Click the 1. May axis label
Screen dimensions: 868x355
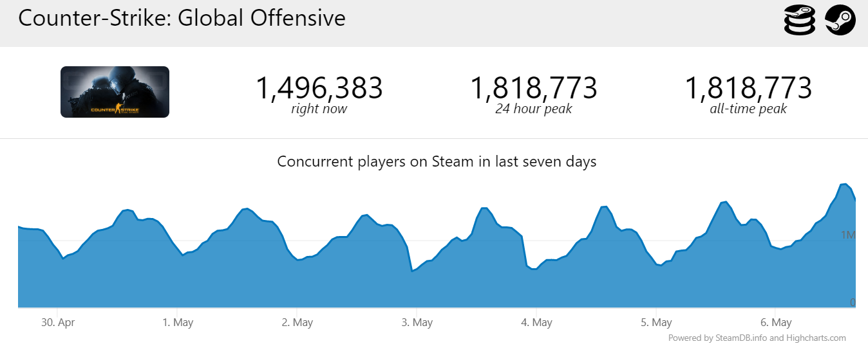[x=178, y=322]
